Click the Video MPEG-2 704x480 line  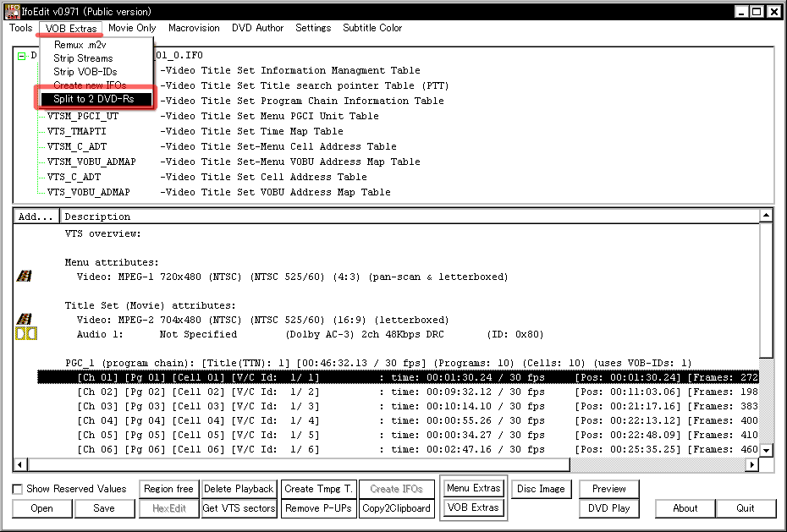[262, 320]
